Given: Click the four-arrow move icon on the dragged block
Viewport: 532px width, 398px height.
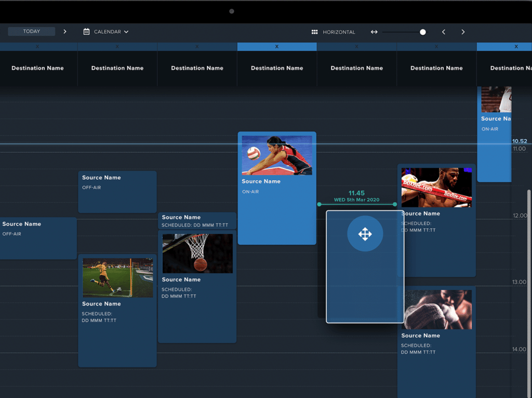Looking at the screenshot, I should (365, 234).
